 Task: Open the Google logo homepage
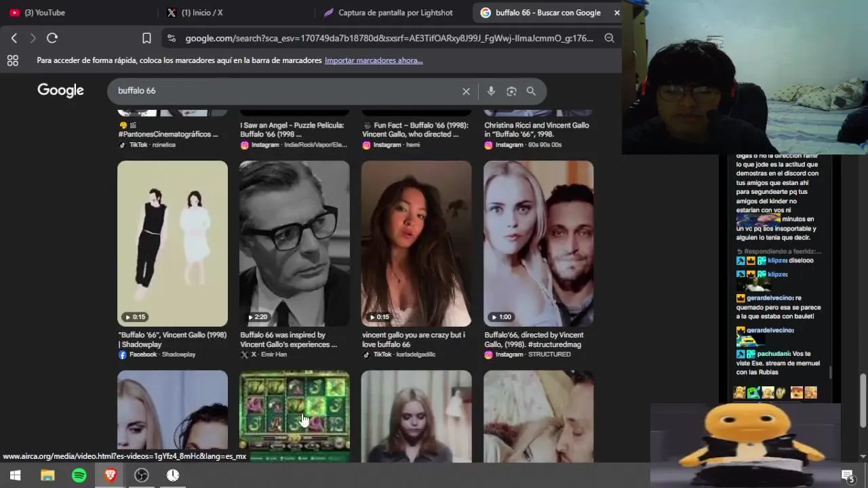pos(60,91)
